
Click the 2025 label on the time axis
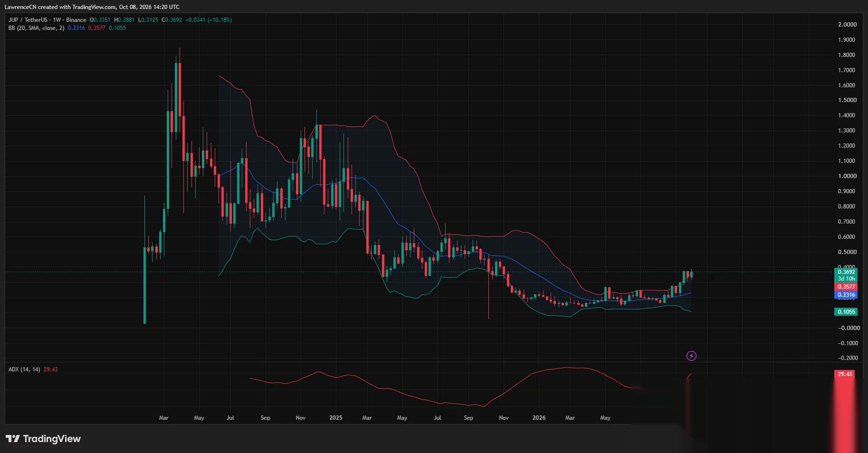336,418
